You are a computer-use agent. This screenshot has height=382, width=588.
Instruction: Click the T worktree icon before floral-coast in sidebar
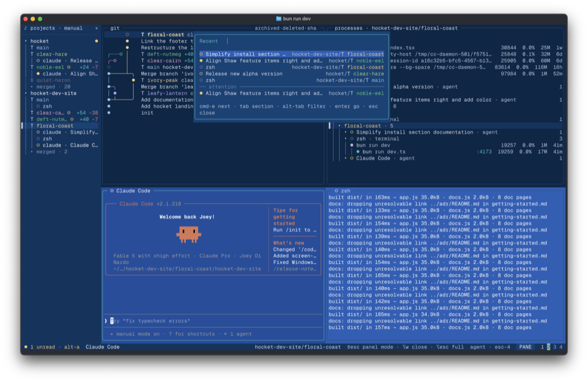click(x=32, y=126)
